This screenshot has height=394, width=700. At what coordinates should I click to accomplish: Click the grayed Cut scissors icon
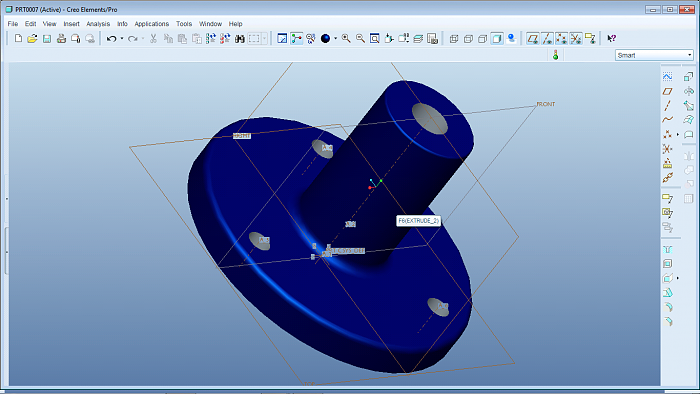pyautogui.click(x=153, y=39)
